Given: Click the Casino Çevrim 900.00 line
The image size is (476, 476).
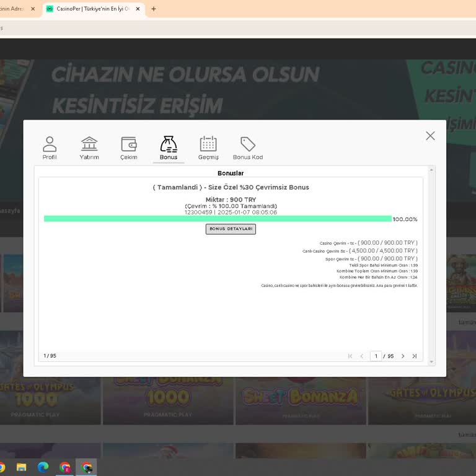Looking at the screenshot, I should 369,243.
